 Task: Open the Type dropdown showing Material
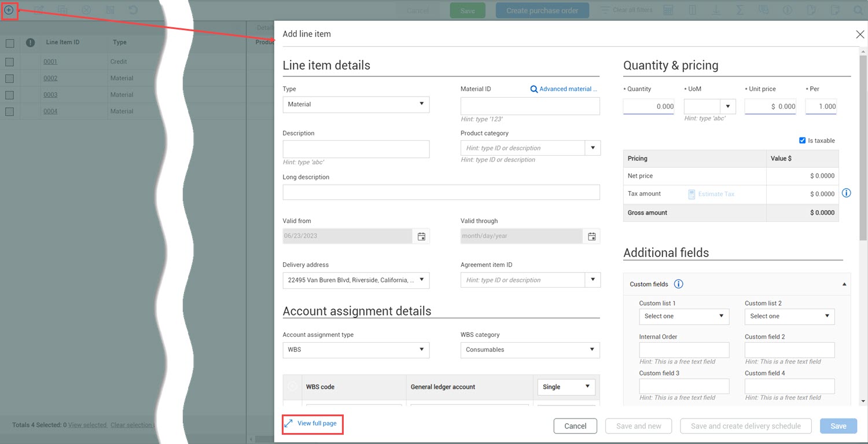click(x=356, y=104)
